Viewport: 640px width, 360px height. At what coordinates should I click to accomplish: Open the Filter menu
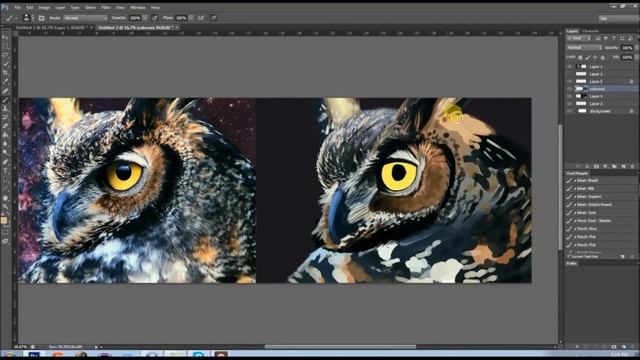106,7
